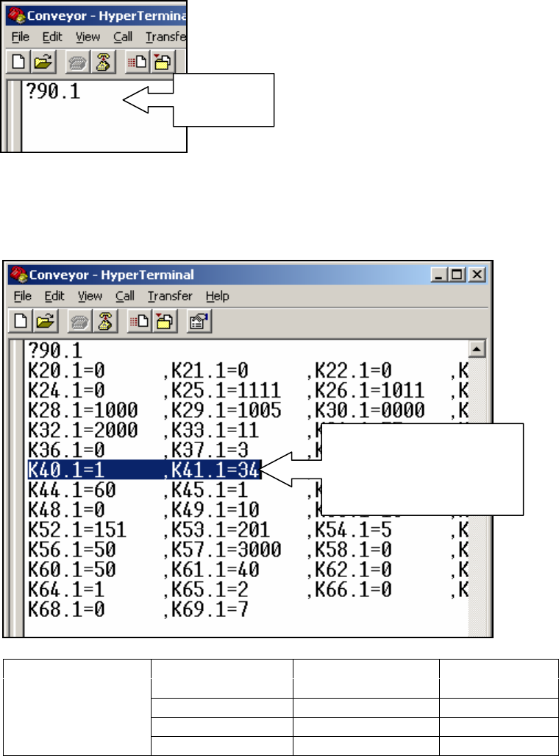
Task: Click Receive icon in cropped HyperTerminal window
Action: tap(163, 62)
